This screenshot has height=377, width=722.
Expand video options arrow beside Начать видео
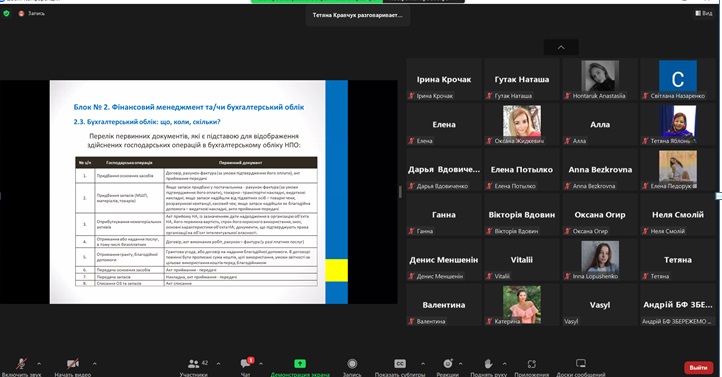click(x=94, y=364)
